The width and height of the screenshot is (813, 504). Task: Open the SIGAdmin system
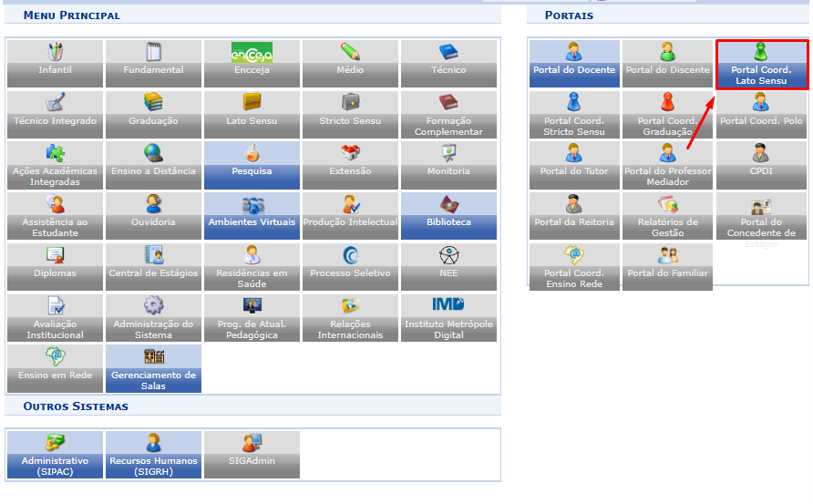(x=252, y=454)
